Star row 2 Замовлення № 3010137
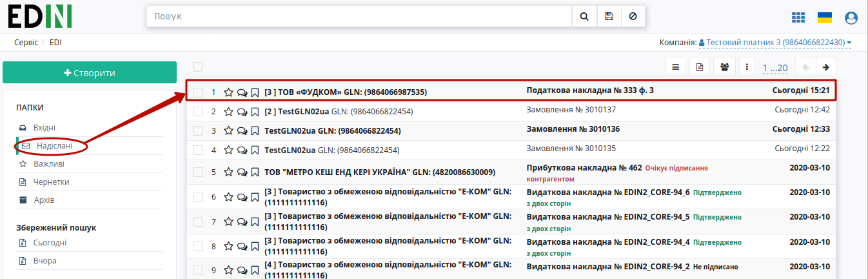 [228, 111]
